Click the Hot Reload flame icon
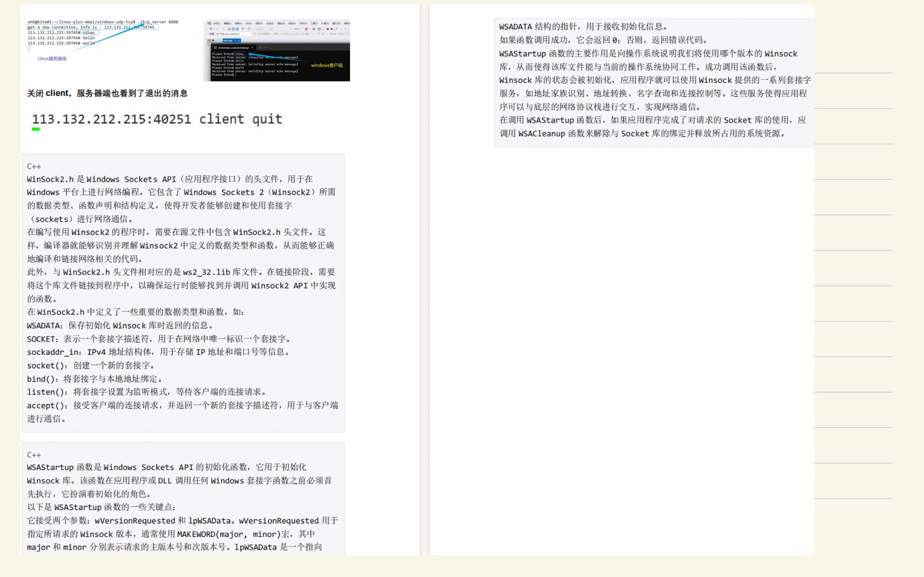The image size is (924, 577). (x=306, y=29)
